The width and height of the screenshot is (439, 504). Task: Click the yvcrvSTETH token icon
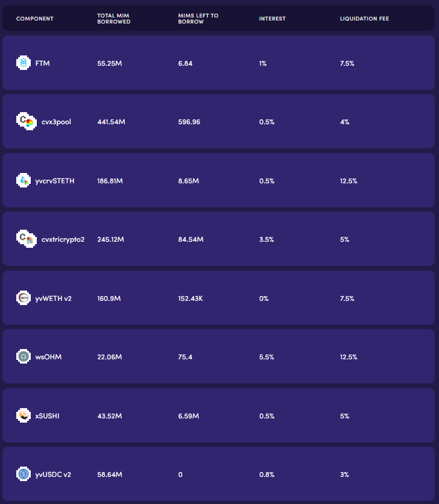tap(23, 180)
